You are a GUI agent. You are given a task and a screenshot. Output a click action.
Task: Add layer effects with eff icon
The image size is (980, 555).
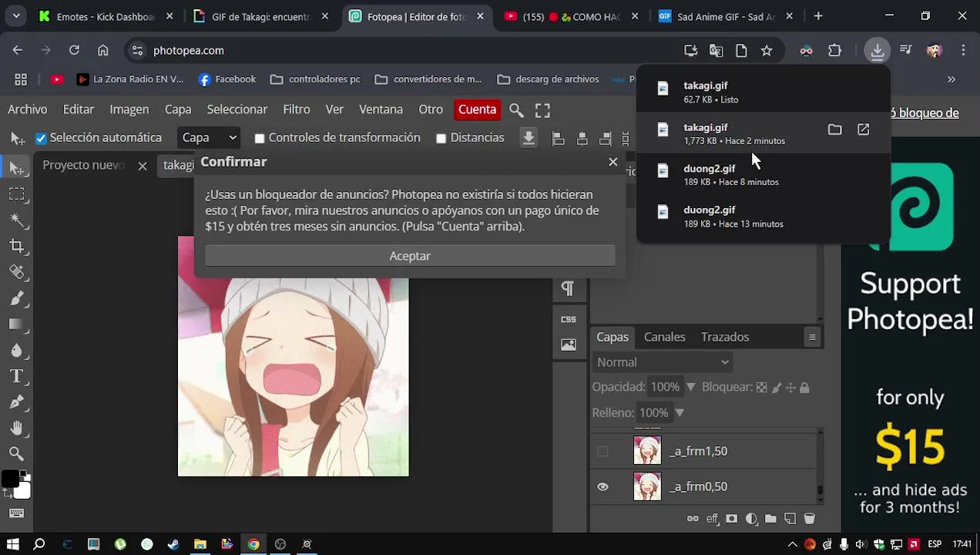tap(712, 519)
